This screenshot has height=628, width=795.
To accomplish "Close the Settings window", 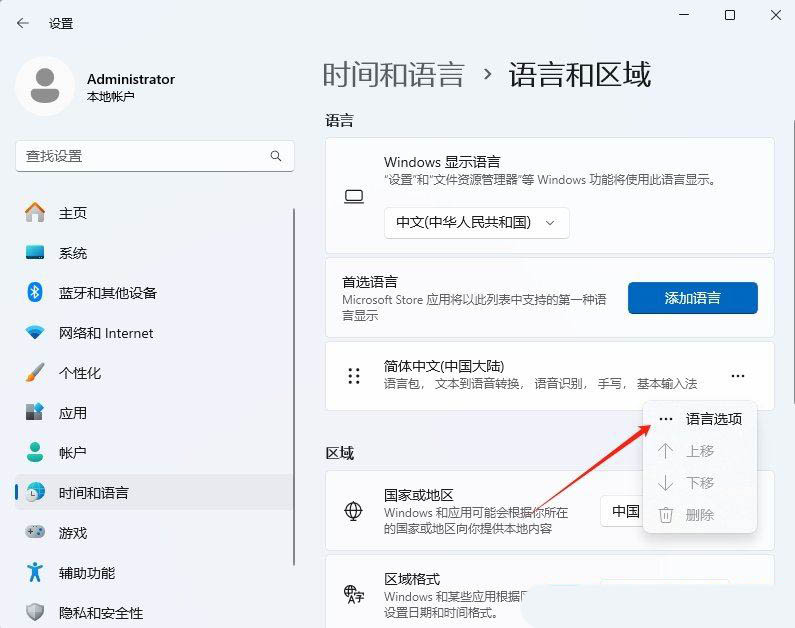I will pos(776,15).
